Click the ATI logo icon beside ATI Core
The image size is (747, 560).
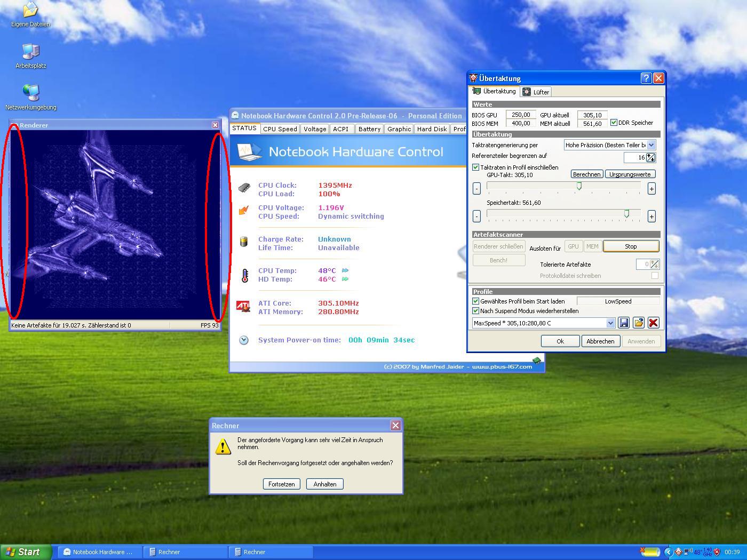point(243,307)
